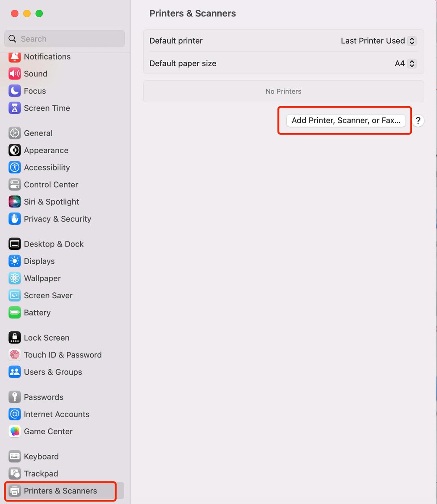Select Privacy & Security text in sidebar
Image resolution: width=437 pixels, height=504 pixels.
[58, 219]
